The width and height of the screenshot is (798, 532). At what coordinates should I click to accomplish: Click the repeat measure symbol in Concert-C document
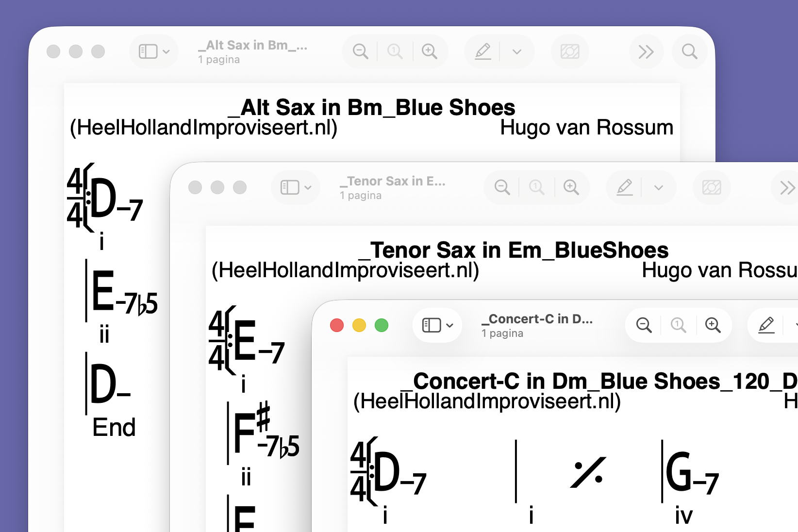pyautogui.click(x=588, y=472)
